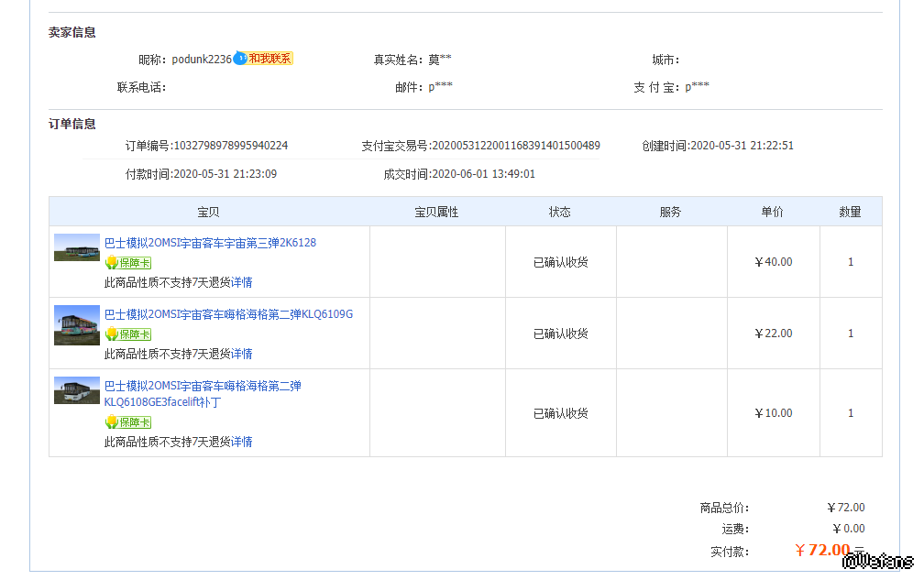Click the 保障卡 badge under the 2K6128 item
This screenshot has height=580, width=924.
point(128,262)
